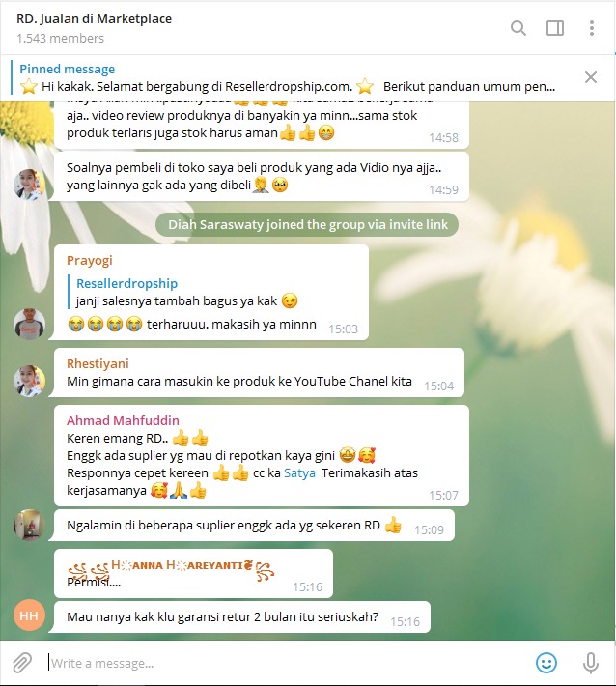This screenshot has height=686, width=616.
Task: Close the pinned message banner
Action: tap(591, 77)
